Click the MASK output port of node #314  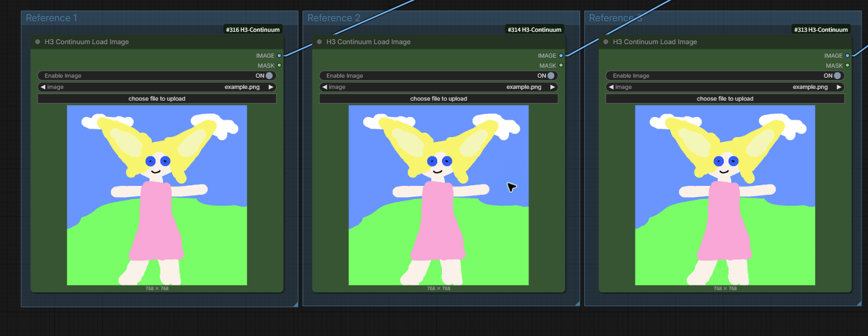point(561,65)
